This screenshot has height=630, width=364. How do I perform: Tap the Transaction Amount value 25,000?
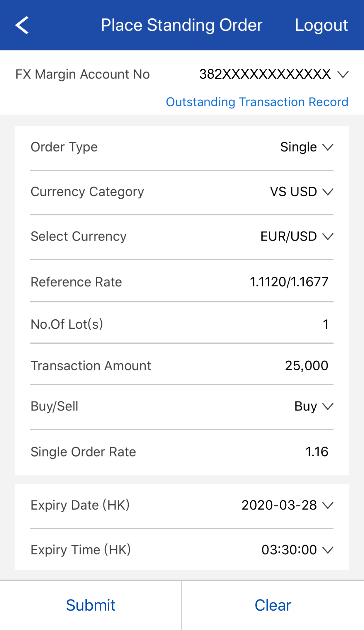coord(306,366)
